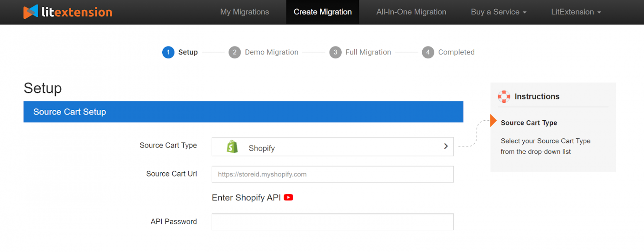Select the All-In-One Migration menu item
This screenshot has width=644, height=252.
point(411,12)
